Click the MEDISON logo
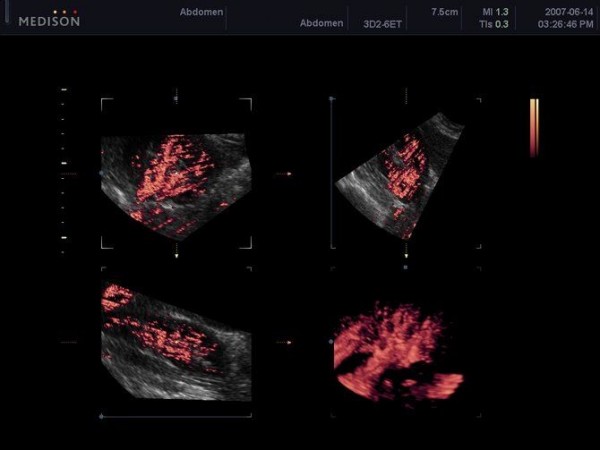600x450 pixels. click(x=49, y=19)
